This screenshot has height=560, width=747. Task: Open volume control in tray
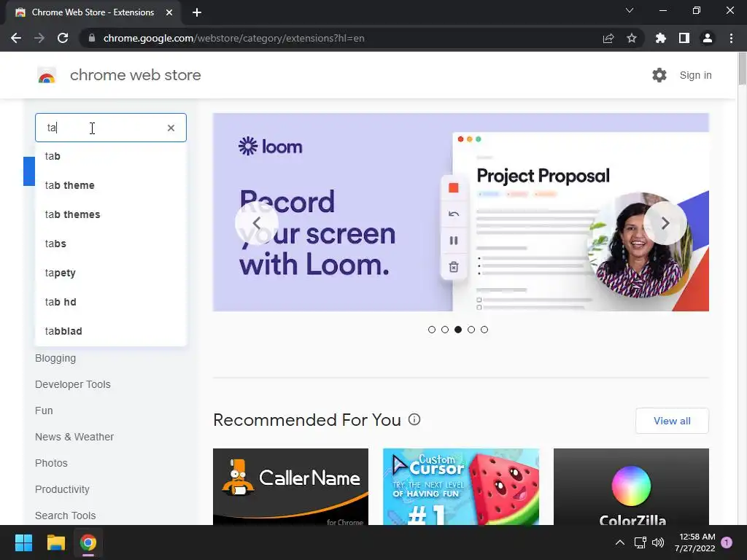[x=658, y=542]
